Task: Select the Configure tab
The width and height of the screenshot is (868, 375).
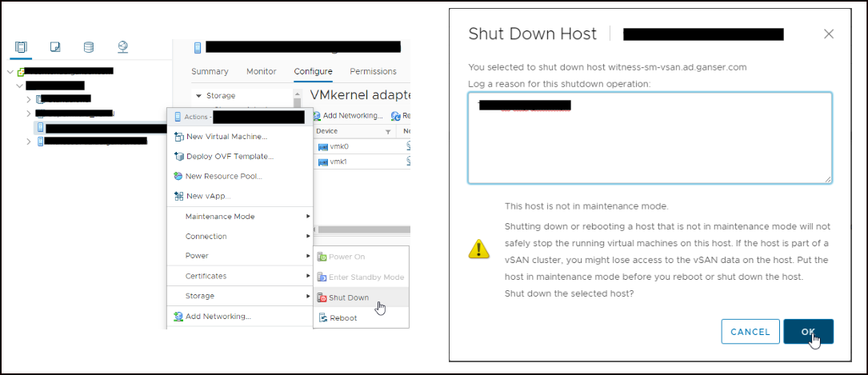Action: pos(314,71)
